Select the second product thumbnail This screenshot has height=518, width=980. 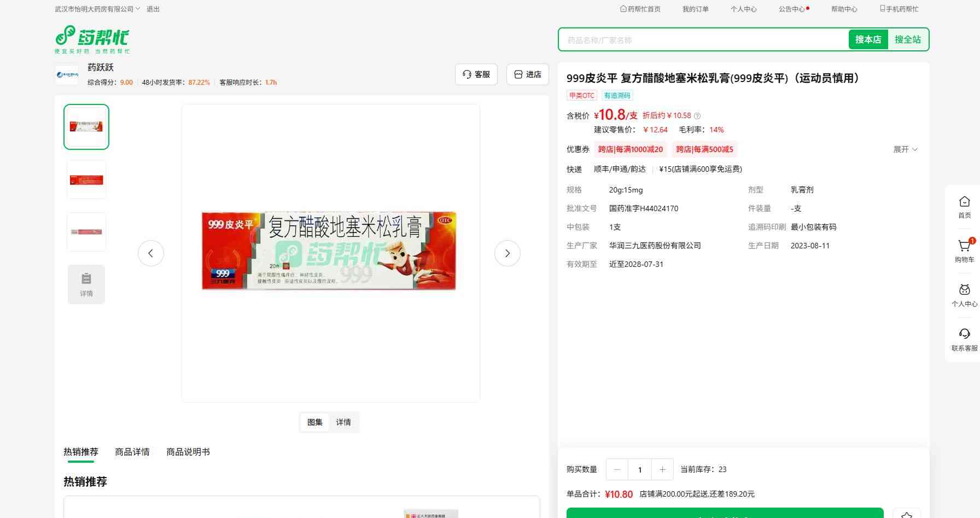(x=86, y=180)
